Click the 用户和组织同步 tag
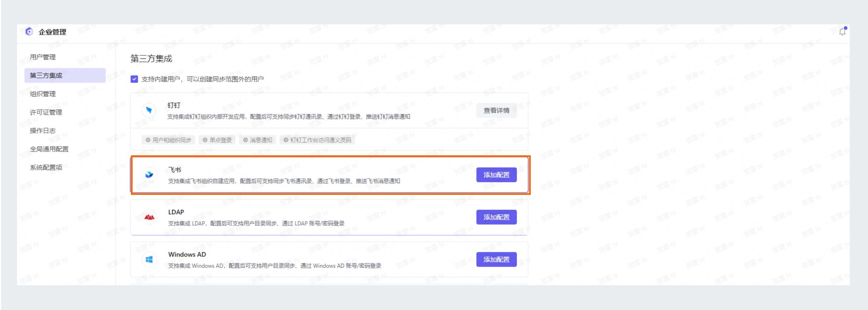The height and width of the screenshot is (310, 868). (168, 140)
